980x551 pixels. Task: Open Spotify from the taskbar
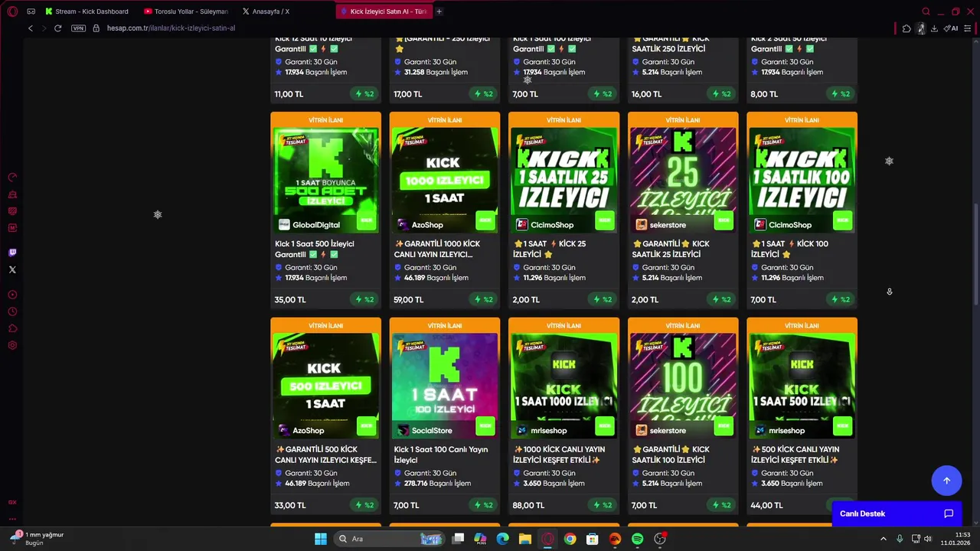[638, 539]
